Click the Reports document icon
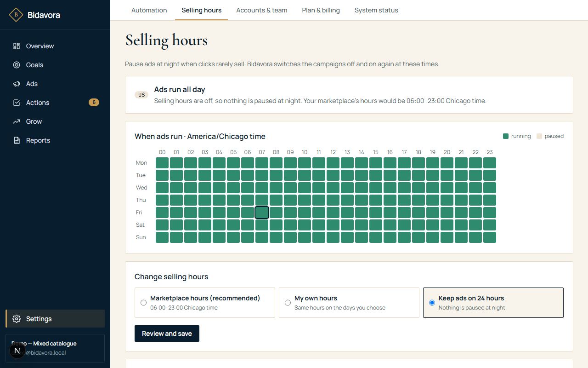Viewport: 588px width, 368px height. click(x=17, y=140)
